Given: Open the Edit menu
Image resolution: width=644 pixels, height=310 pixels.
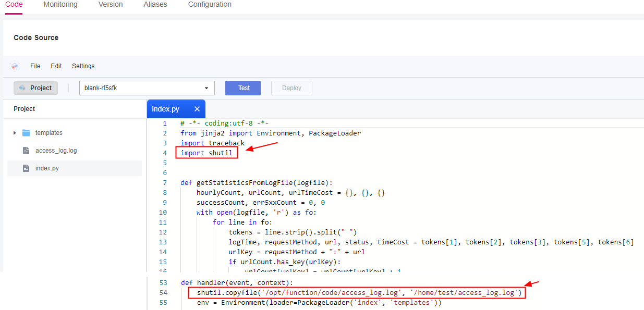Looking at the screenshot, I should click(x=56, y=66).
